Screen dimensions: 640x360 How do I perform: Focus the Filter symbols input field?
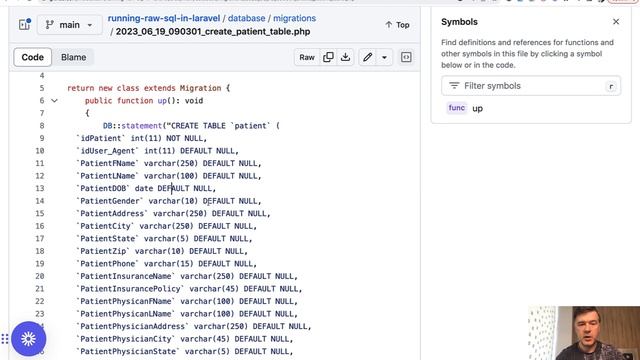point(531,86)
